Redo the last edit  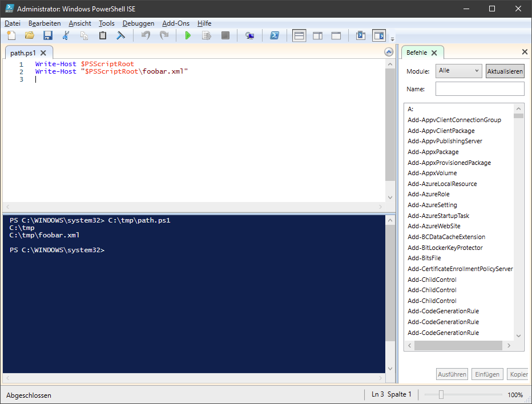(164, 35)
